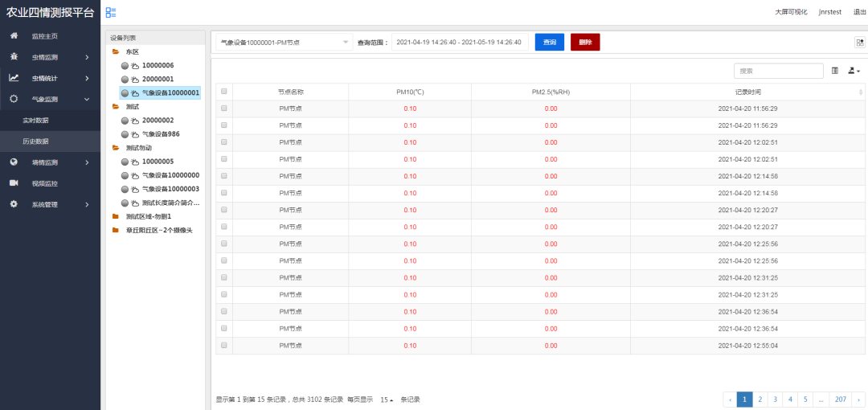Click the 搜索 search input field
868x410 pixels.
coord(778,72)
